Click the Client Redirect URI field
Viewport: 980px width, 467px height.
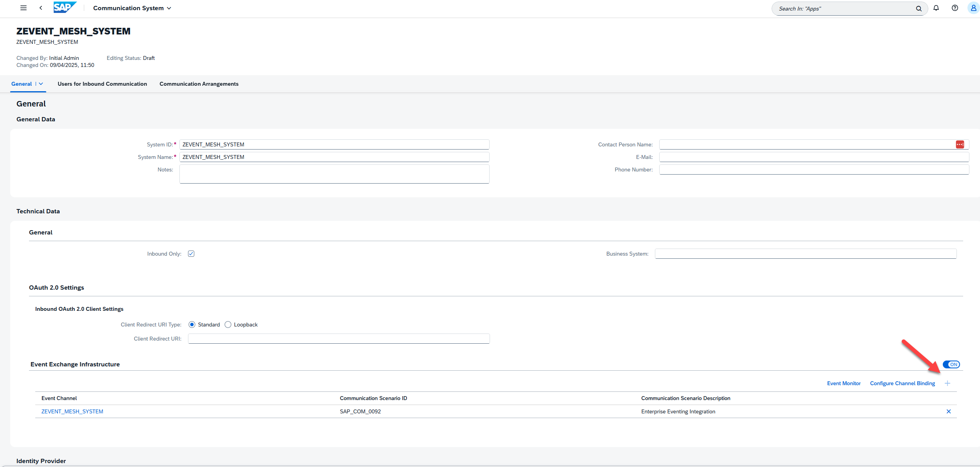coord(339,339)
